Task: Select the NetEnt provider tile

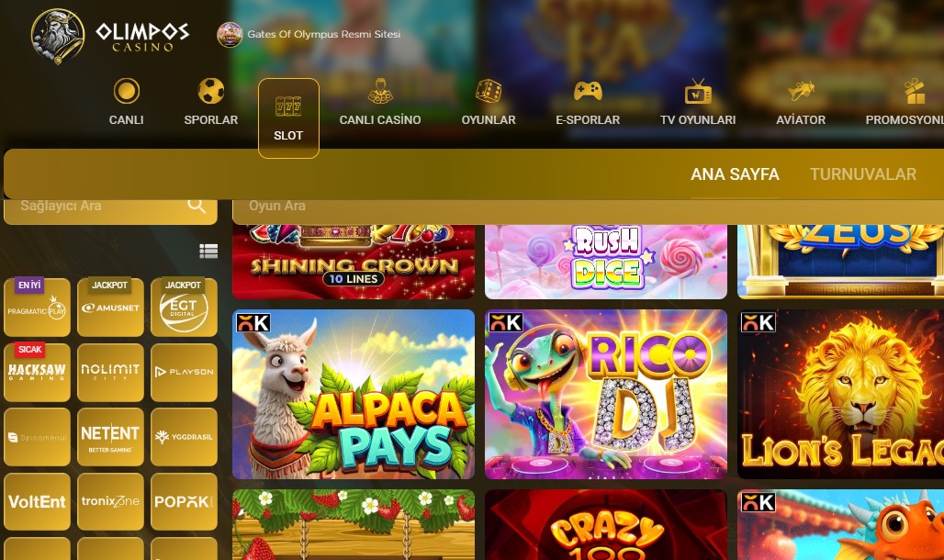Action: pyautogui.click(x=110, y=437)
